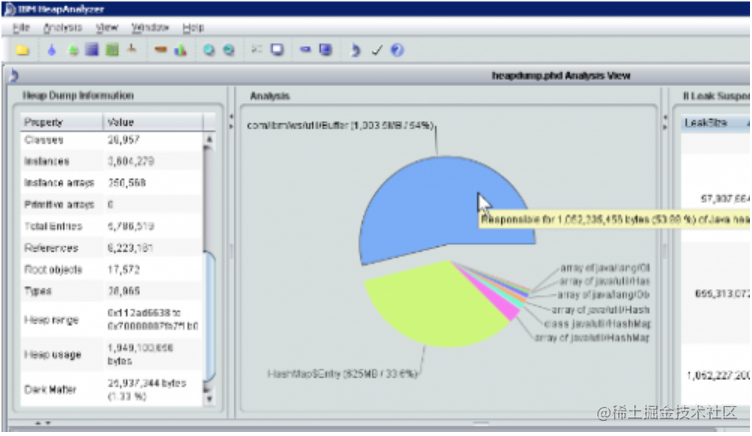Click the heap info scrollbar down arrow
752x436 pixels.
[x=209, y=398]
